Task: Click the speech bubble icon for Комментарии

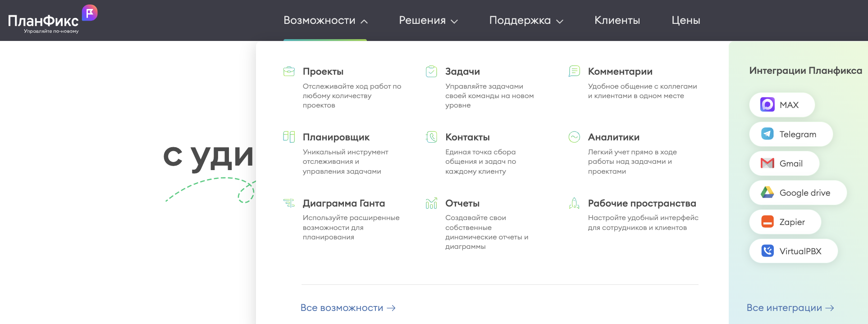Action: click(x=574, y=71)
